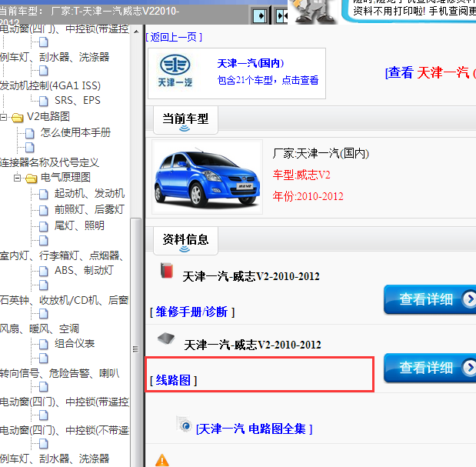Select 室内灯、行李箱灯、点烟器 tree item
The width and height of the screenshot is (476, 467).
[x=62, y=255]
